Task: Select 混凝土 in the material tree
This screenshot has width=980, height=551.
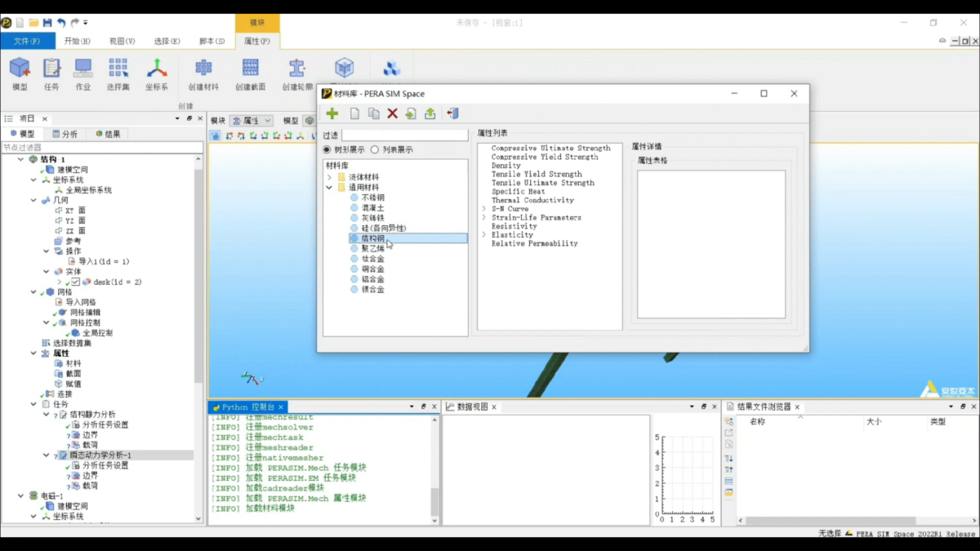Action: 373,208
